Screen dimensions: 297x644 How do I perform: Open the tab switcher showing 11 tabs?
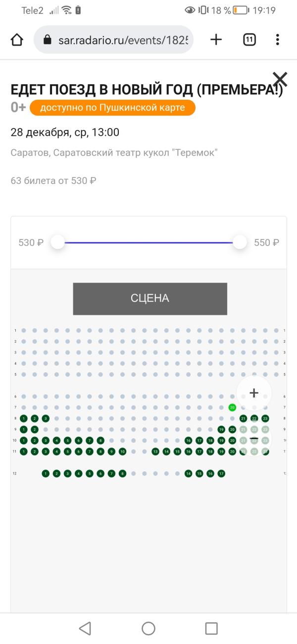tap(249, 40)
